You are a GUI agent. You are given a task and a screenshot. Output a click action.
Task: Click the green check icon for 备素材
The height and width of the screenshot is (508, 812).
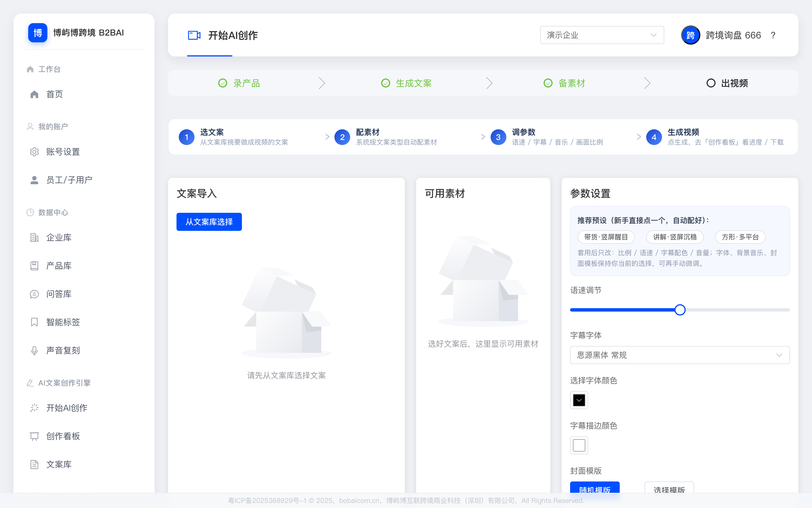(548, 83)
